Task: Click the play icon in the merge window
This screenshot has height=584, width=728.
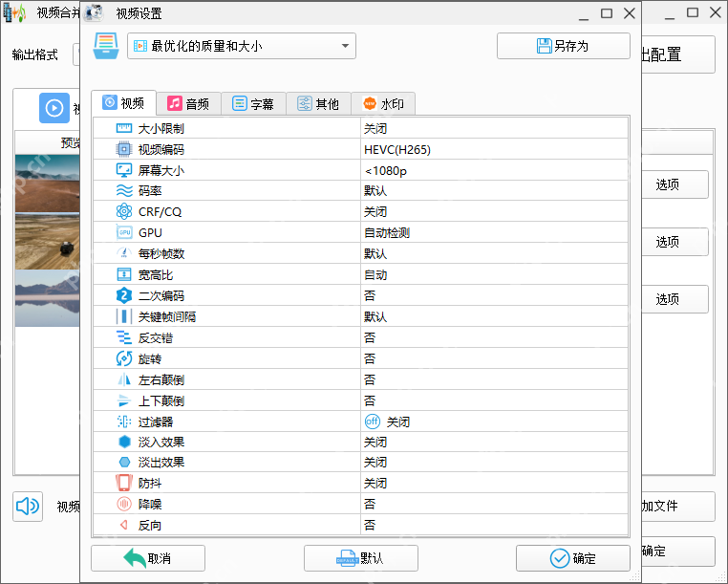Action: point(54,108)
